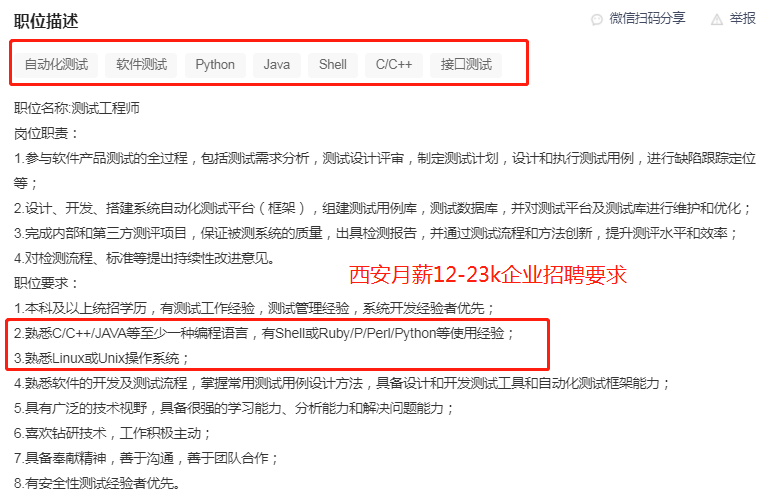
Task: Click the line 8.有安全性测试经验者优先
Action: coord(97,483)
